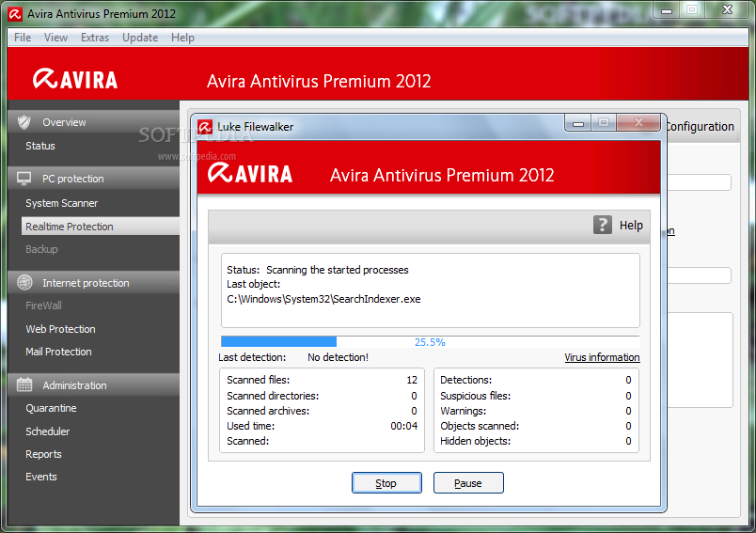Select FireWall in the sidebar
Viewport: 756px width, 533px height.
pyautogui.click(x=43, y=306)
